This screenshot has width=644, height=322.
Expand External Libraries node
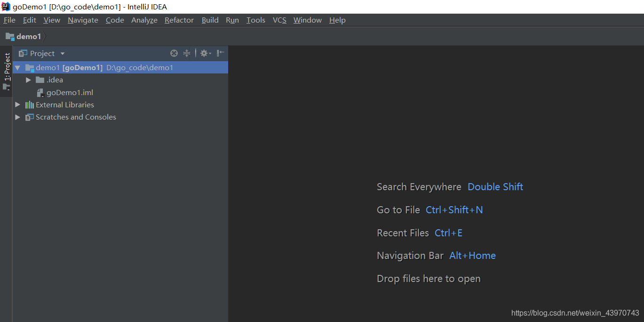[x=17, y=105]
